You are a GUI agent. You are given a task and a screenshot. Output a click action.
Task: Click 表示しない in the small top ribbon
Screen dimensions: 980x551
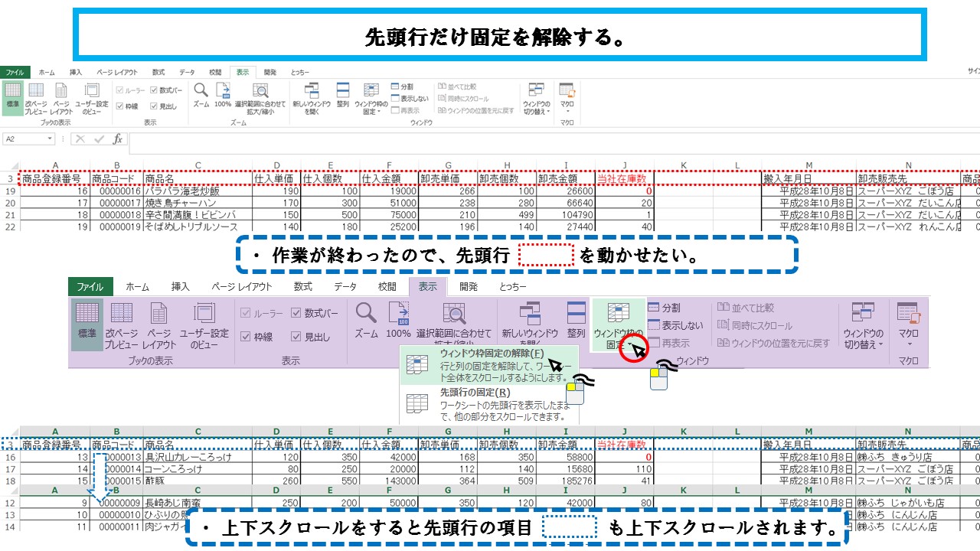tap(410, 98)
